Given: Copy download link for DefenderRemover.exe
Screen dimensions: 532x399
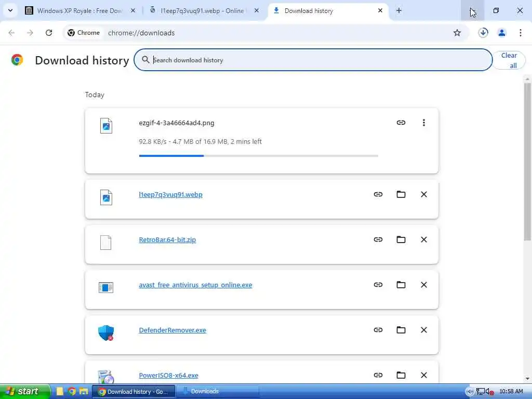Looking at the screenshot, I should tap(378, 330).
